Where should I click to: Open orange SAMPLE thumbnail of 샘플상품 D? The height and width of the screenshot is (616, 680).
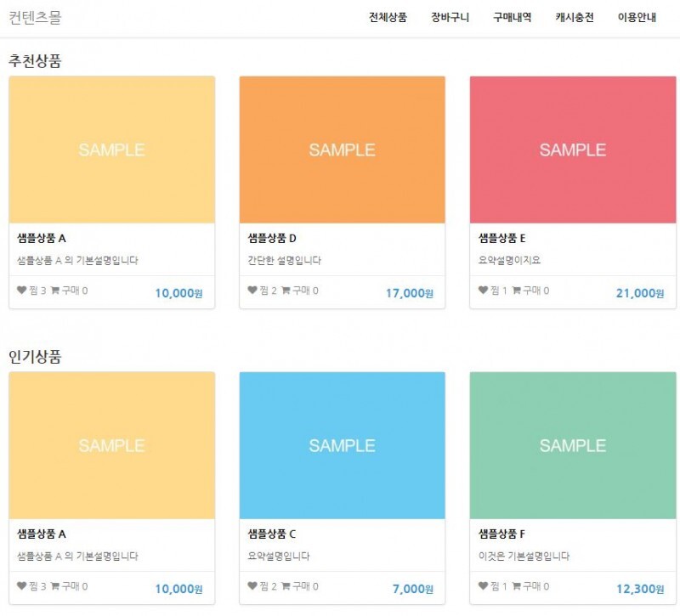(343, 150)
